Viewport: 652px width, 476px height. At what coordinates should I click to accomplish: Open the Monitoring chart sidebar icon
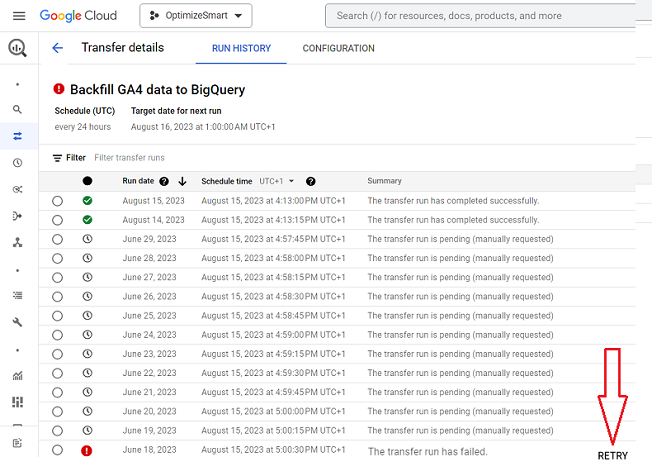coord(17,376)
